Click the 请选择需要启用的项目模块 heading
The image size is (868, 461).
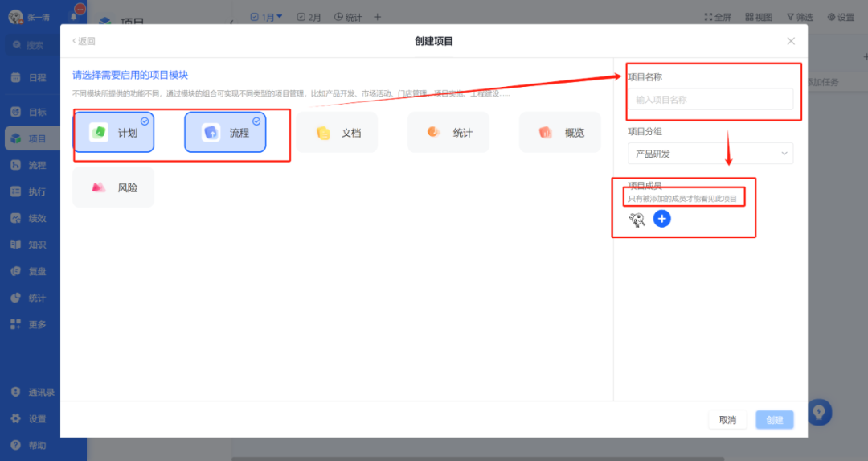(130, 75)
